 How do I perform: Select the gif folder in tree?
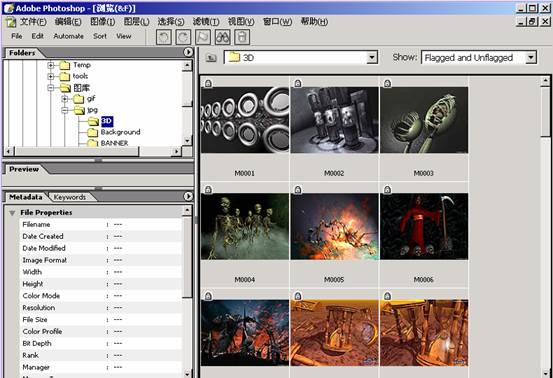pos(91,99)
